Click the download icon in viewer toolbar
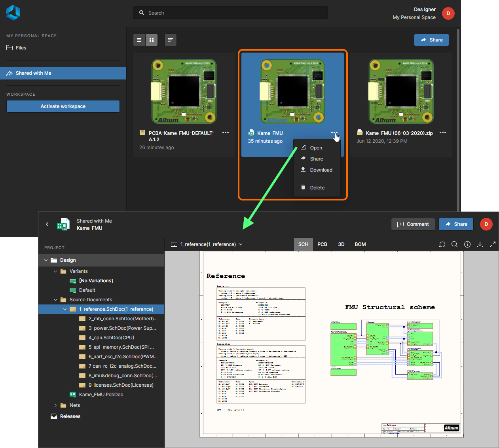 pyautogui.click(x=480, y=244)
